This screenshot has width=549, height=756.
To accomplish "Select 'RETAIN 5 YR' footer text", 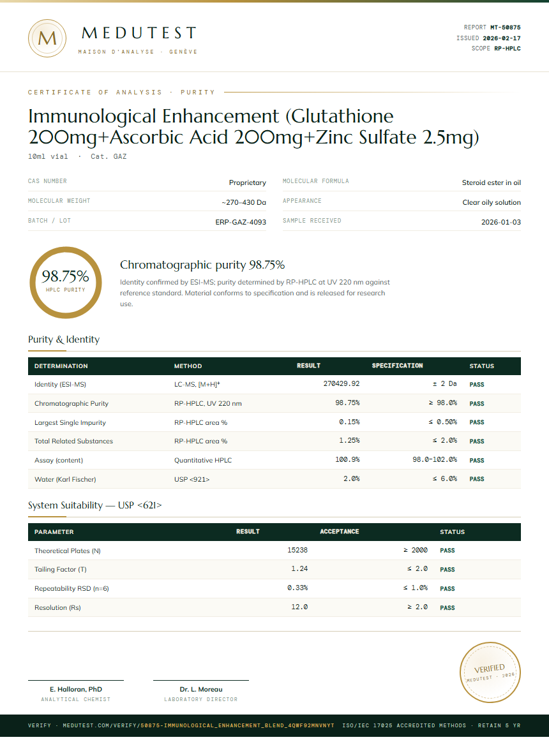I will click(x=499, y=725).
